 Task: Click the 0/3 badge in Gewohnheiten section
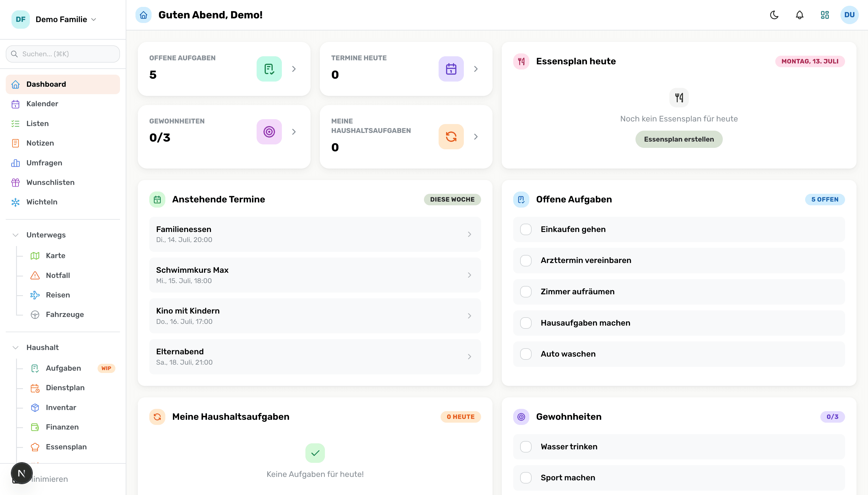[832, 416]
